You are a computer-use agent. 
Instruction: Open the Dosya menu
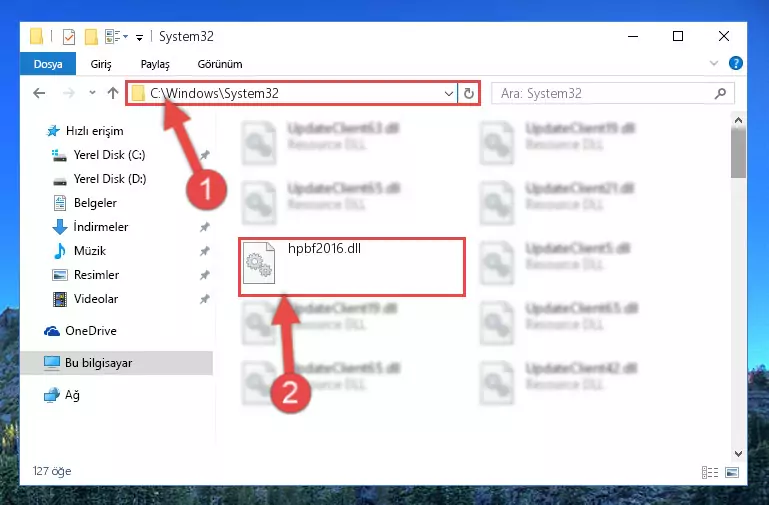[48, 64]
